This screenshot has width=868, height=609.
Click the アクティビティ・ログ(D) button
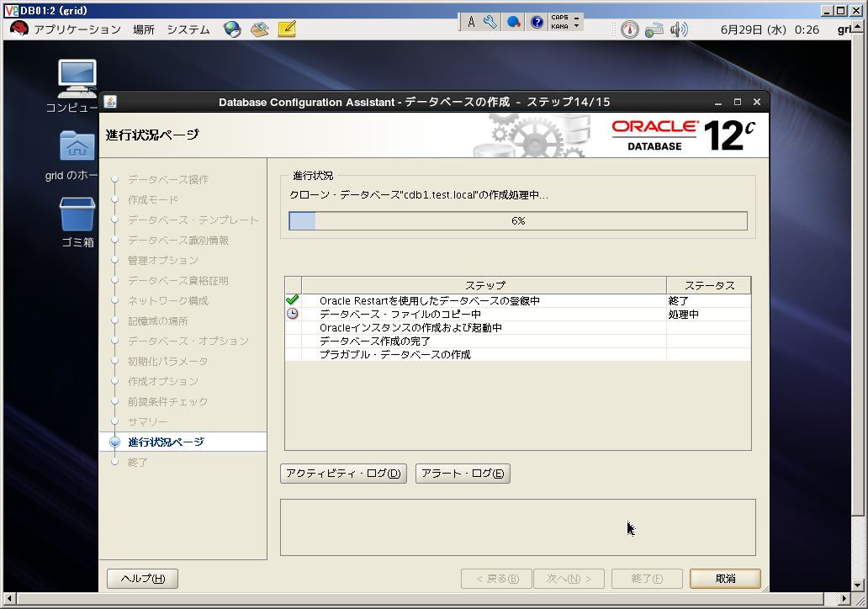tap(343, 474)
